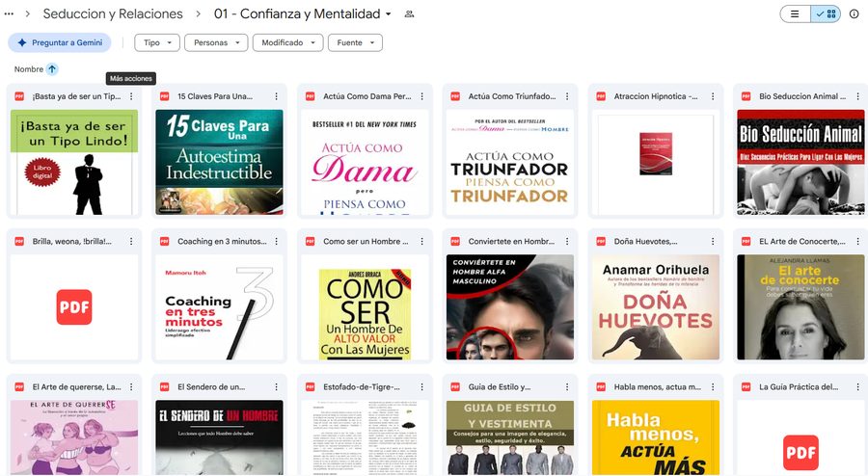The width and height of the screenshot is (868, 476).
Task: Click the Preguntar a Gemini button
Action: tap(60, 42)
